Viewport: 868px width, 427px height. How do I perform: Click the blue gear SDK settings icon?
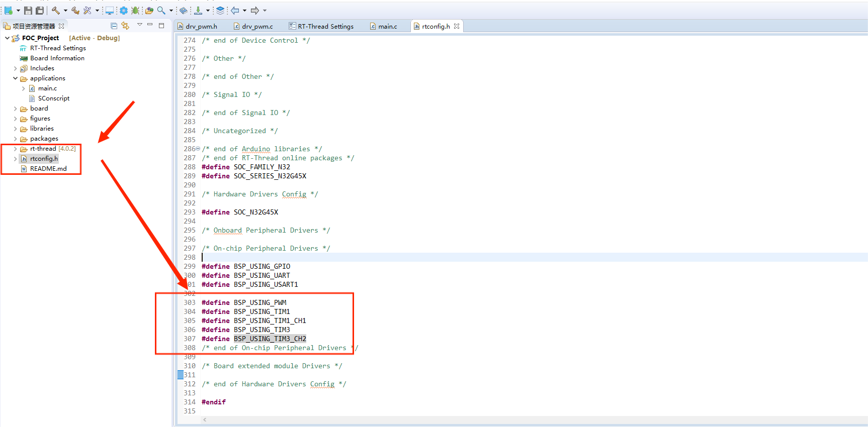click(x=124, y=10)
